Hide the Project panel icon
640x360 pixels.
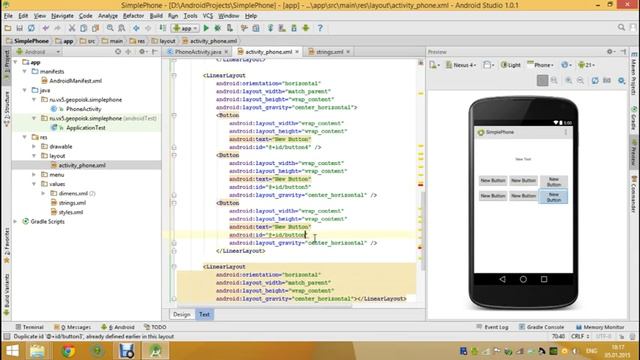[x=155, y=52]
